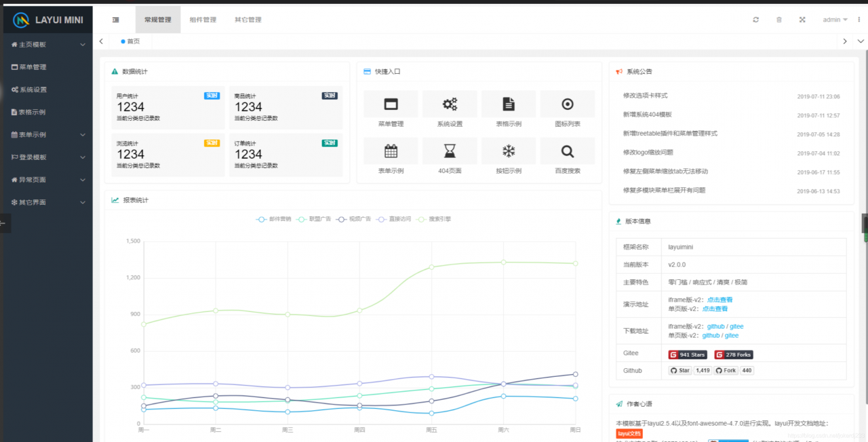Click iframe版-v2 gitee download link
This screenshot has width=868, height=442.
[736, 327]
